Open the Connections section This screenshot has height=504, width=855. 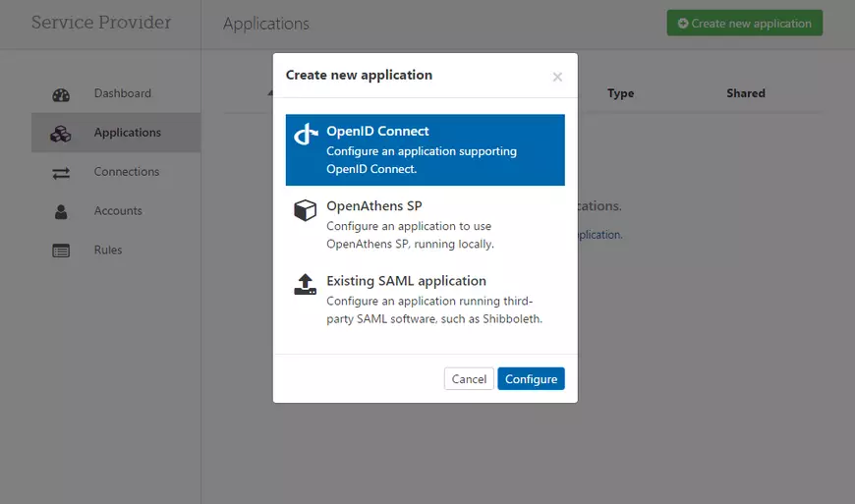(116, 172)
